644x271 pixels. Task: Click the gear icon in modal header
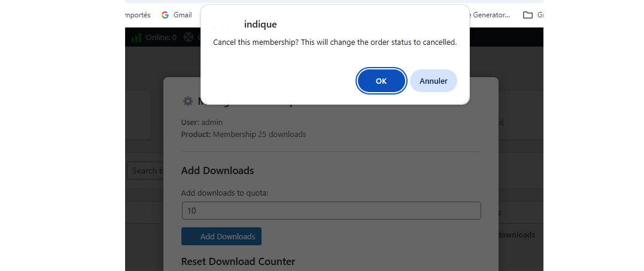187,101
